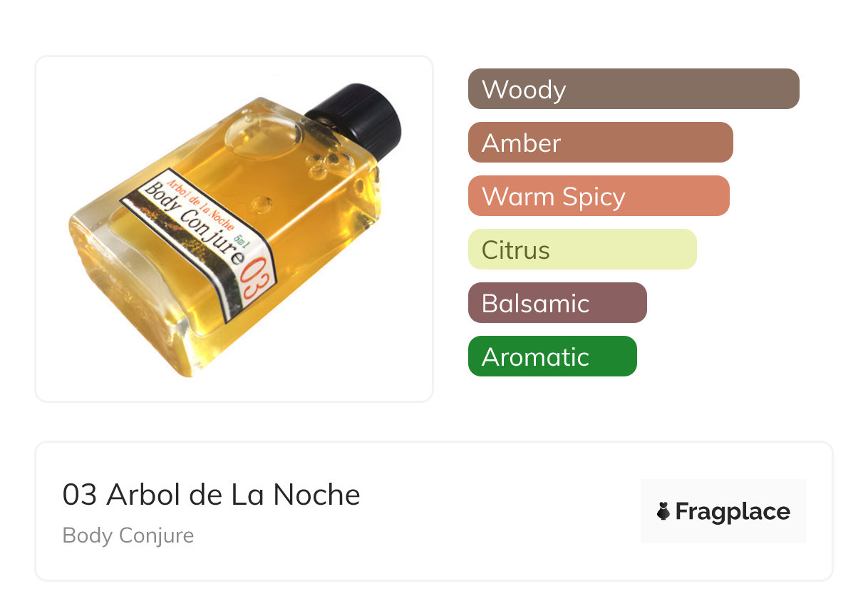
Task: Select the Balsamic accord bar
Action: (x=557, y=303)
